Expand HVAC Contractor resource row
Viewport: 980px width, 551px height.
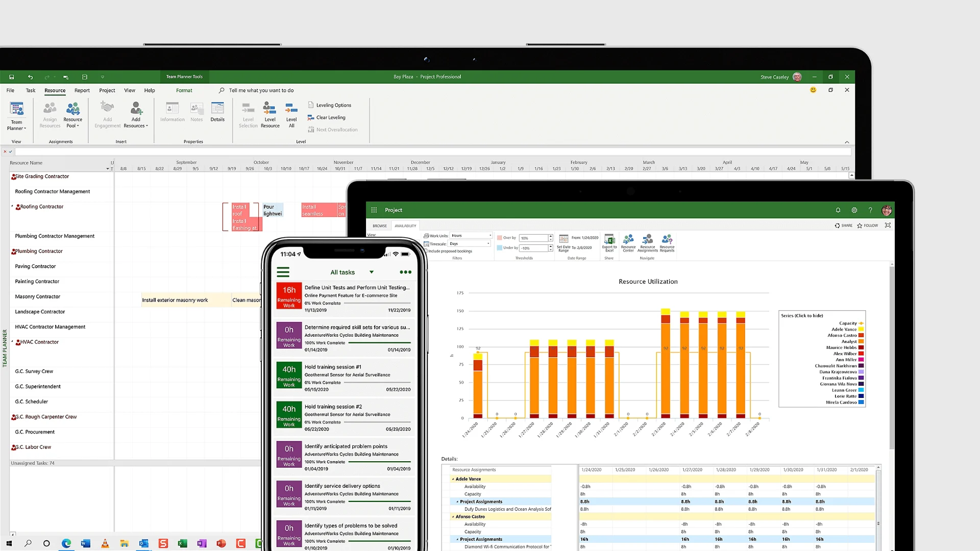tap(12, 341)
